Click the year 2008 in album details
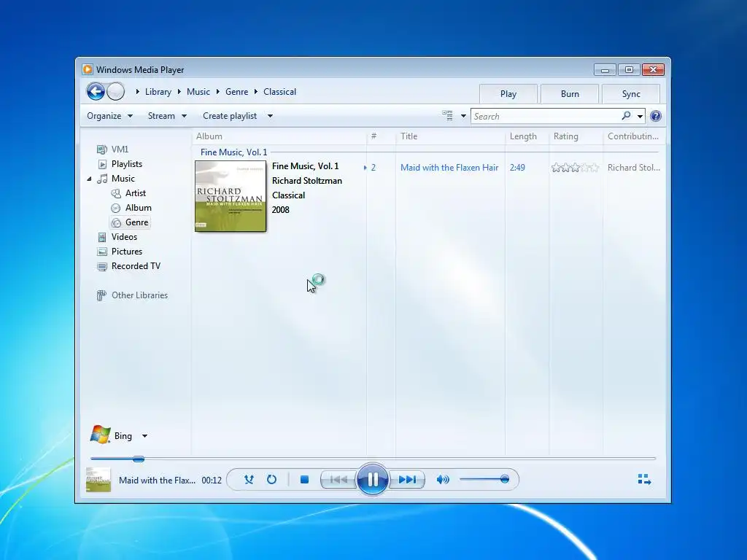The image size is (747, 560). pyautogui.click(x=281, y=210)
